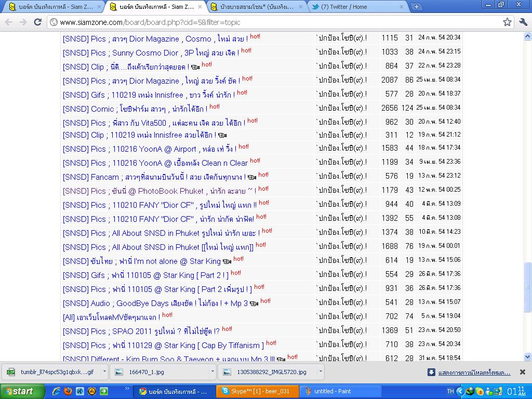Click reply count 124 in Comic row

click(x=407, y=108)
